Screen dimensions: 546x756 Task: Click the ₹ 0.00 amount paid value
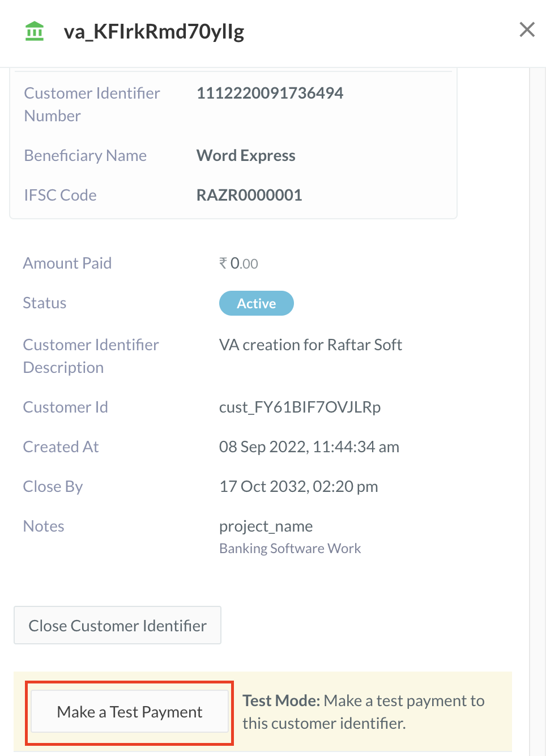point(238,264)
